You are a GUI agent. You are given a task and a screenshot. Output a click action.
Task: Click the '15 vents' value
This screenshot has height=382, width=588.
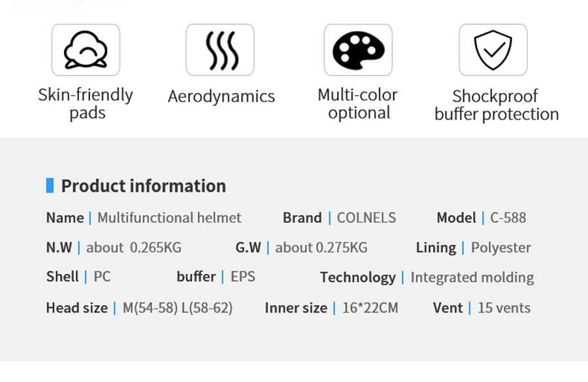tap(504, 307)
